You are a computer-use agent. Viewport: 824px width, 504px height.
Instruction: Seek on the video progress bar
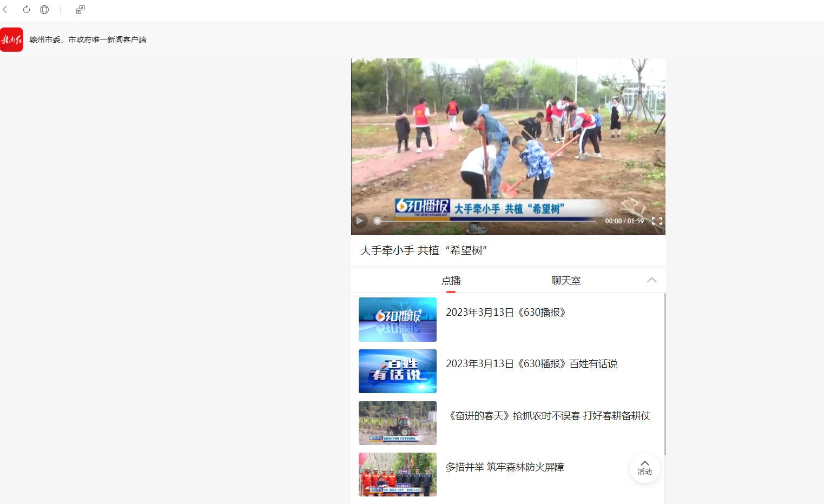pos(486,221)
